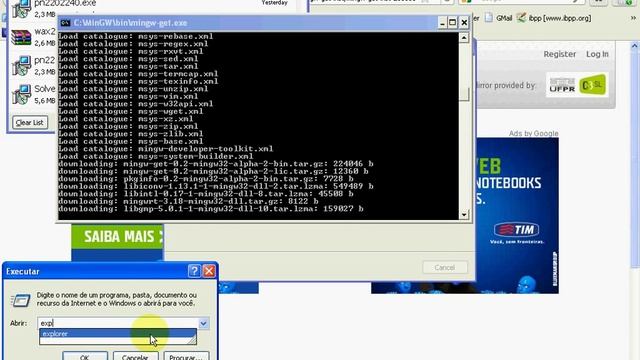Click the SAIBA MAIS green ad button
The image size is (640, 360).
118,237
